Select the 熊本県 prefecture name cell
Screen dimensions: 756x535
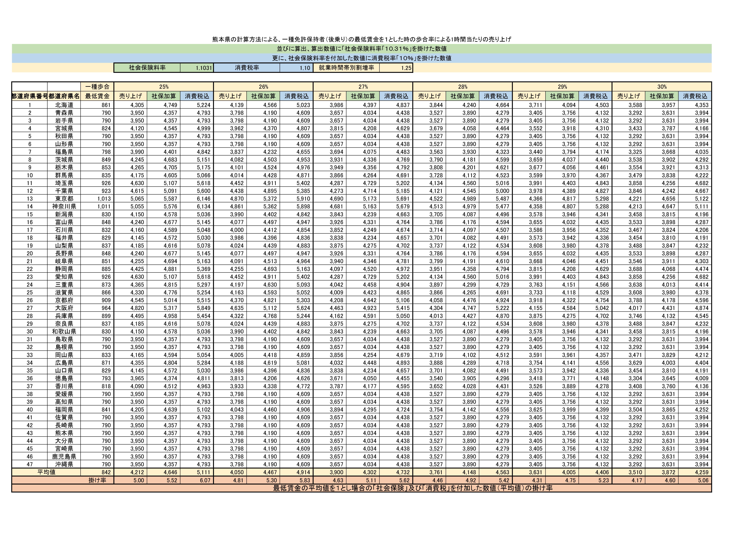tap(64, 433)
